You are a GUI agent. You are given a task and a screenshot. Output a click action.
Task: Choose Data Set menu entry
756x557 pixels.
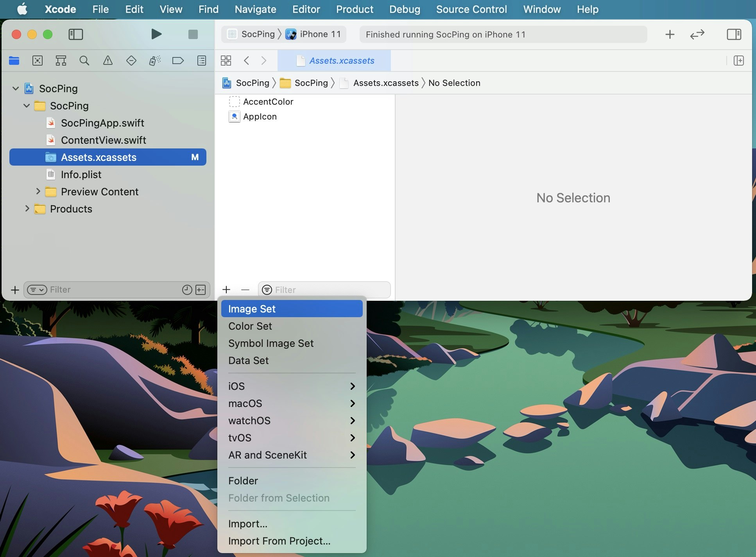click(292, 360)
